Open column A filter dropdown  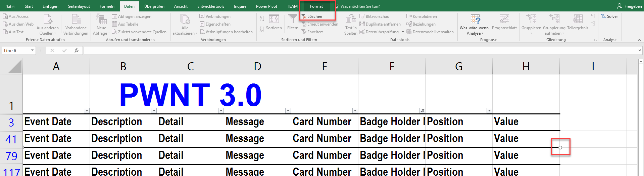[x=87, y=111]
